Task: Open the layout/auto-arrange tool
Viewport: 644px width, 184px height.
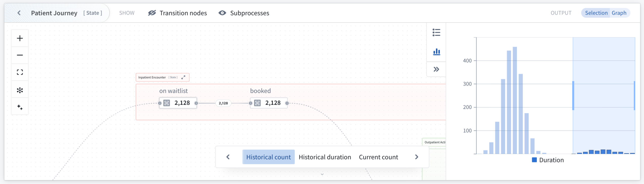Action: point(20,89)
